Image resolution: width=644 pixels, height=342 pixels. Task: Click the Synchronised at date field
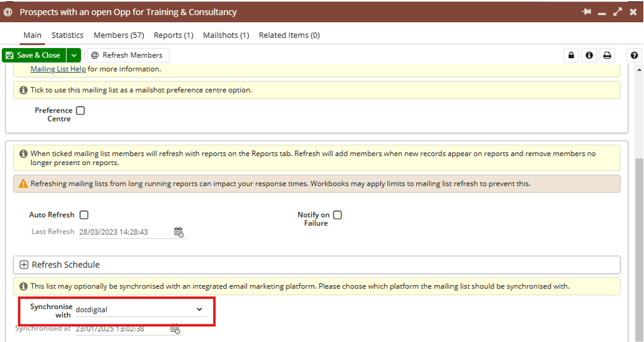pos(122,329)
